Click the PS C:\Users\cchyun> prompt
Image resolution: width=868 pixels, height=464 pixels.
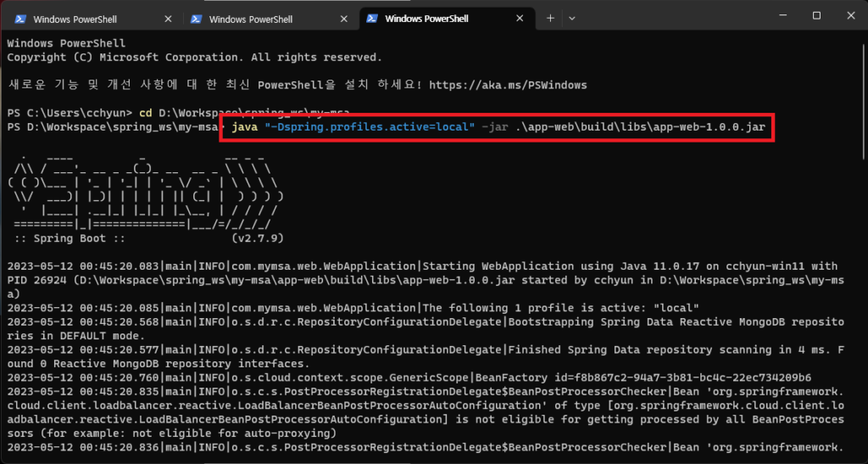pyautogui.click(x=70, y=113)
